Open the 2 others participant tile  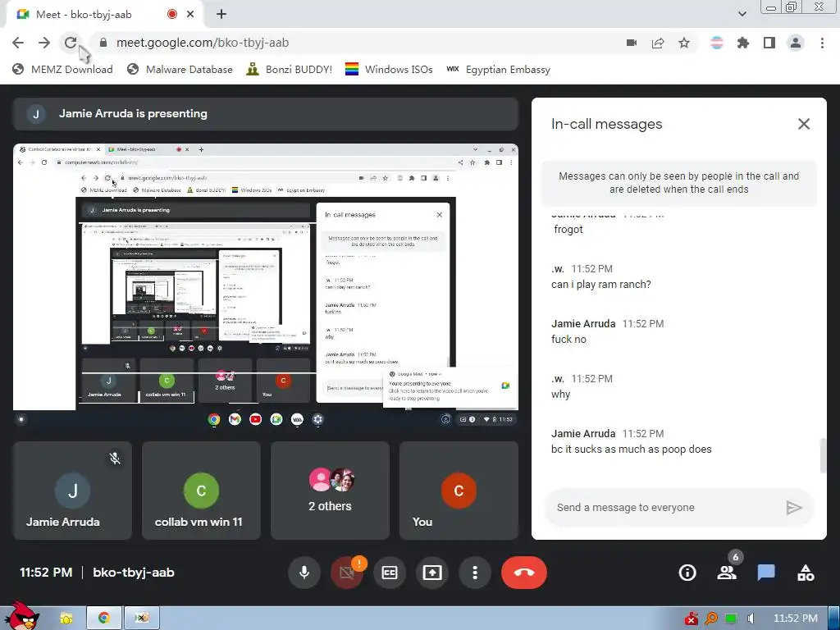pos(330,491)
